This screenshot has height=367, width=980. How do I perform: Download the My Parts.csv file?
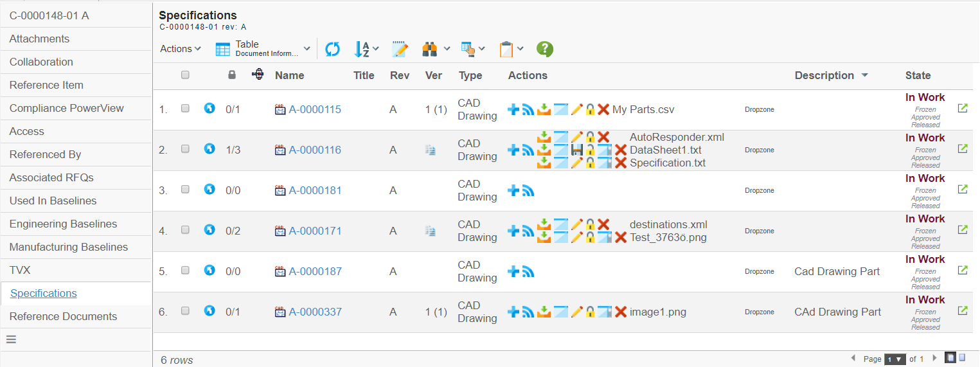point(544,110)
